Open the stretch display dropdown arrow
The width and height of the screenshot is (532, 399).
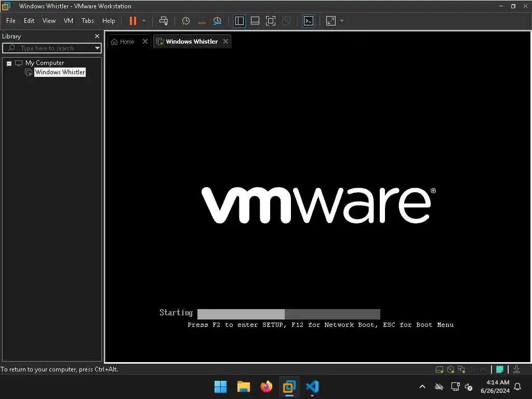[342, 21]
